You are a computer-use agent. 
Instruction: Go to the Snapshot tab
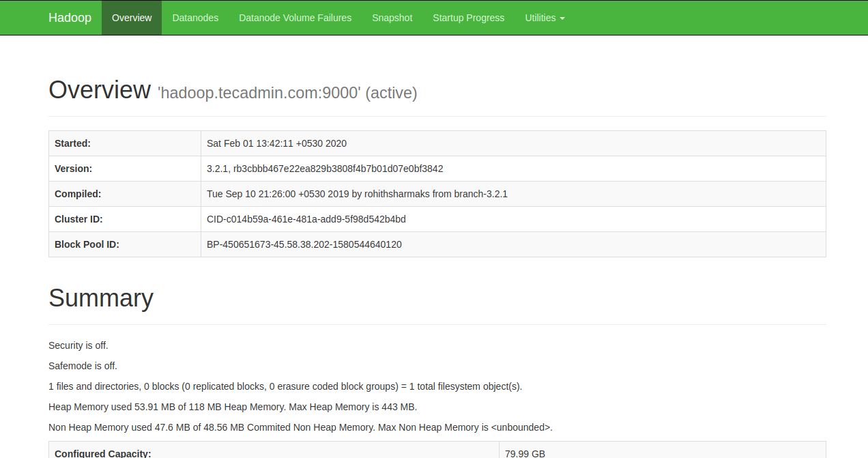click(x=392, y=18)
